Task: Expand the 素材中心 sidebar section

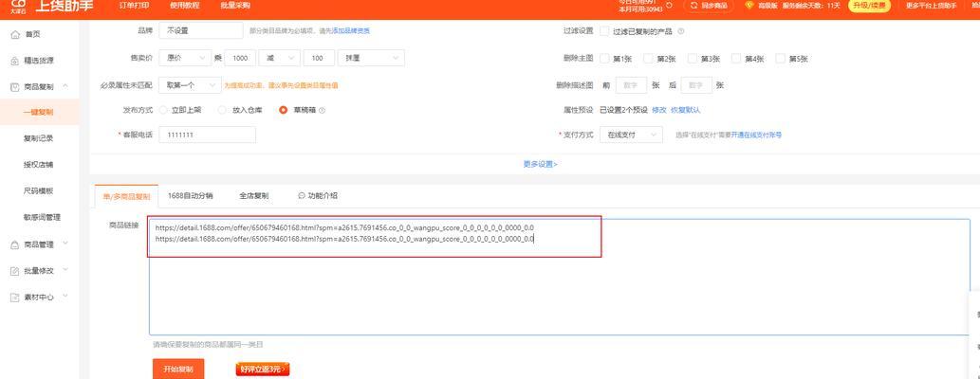Action: [x=66, y=297]
